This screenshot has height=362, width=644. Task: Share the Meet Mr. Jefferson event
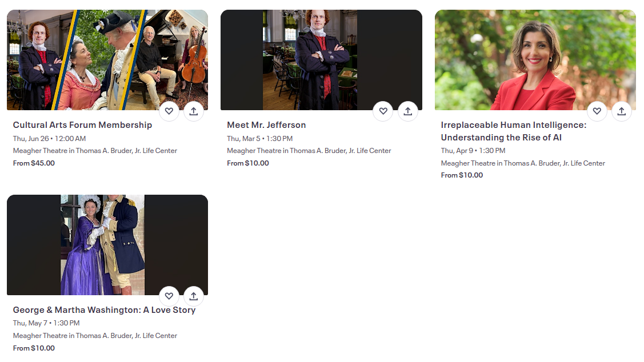click(408, 111)
